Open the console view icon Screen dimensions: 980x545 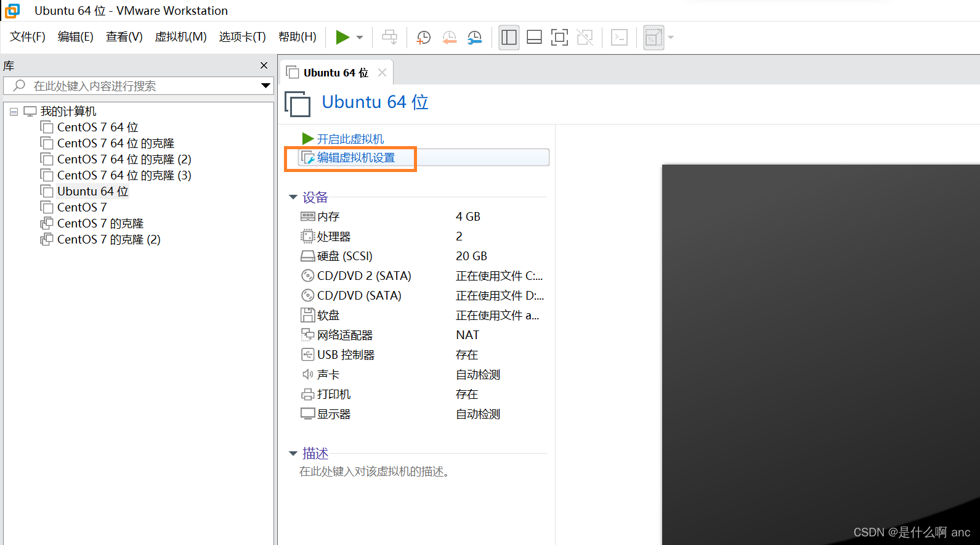pyautogui.click(x=619, y=38)
